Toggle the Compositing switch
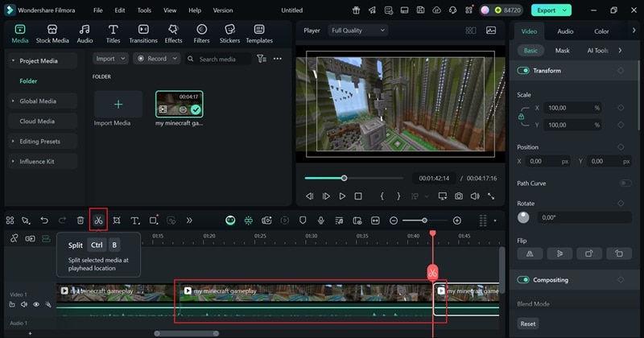 coord(522,280)
